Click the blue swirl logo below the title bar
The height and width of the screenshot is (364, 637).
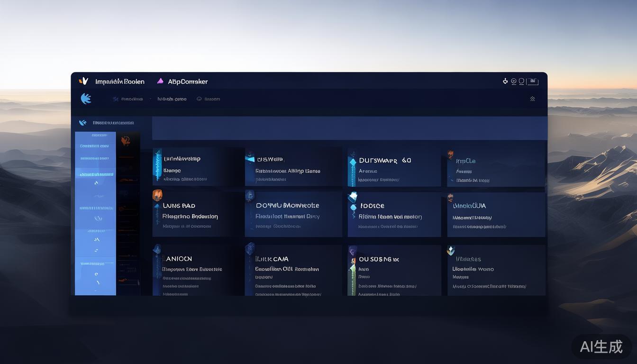tap(86, 99)
